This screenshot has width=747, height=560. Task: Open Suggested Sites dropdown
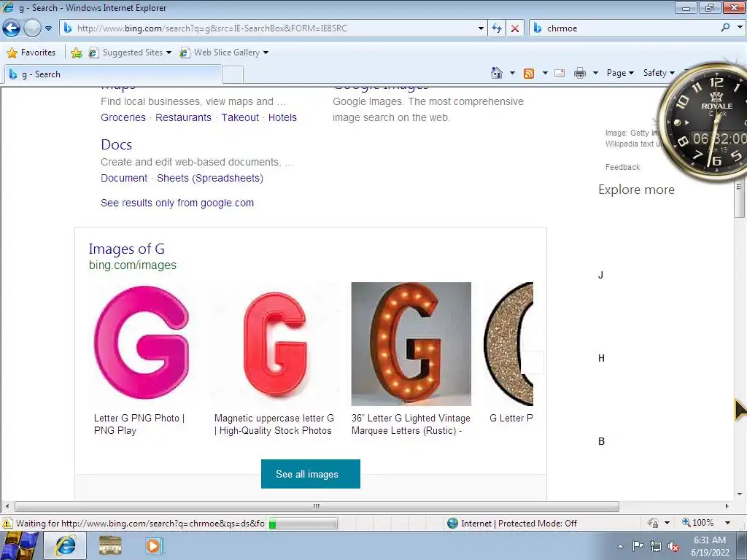130,52
